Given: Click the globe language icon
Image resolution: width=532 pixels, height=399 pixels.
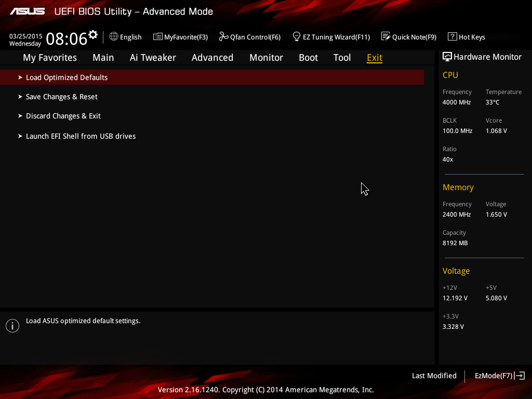Looking at the screenshot, I should point(114,36).
